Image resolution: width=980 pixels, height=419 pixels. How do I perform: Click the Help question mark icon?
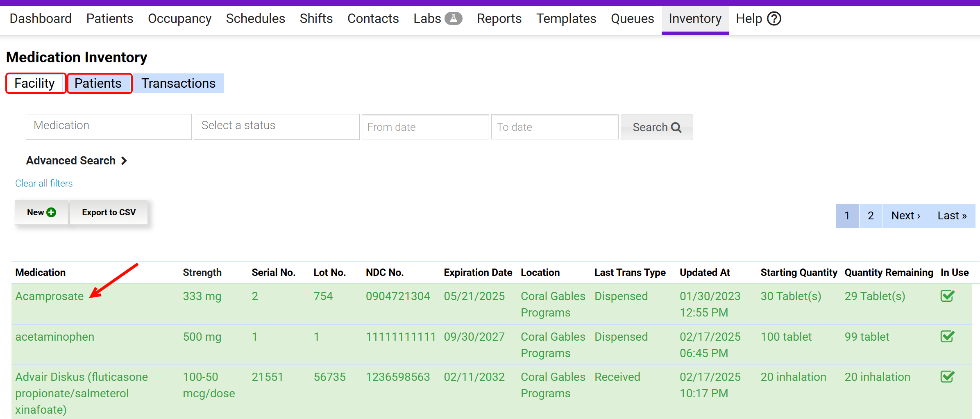point(774,18)
